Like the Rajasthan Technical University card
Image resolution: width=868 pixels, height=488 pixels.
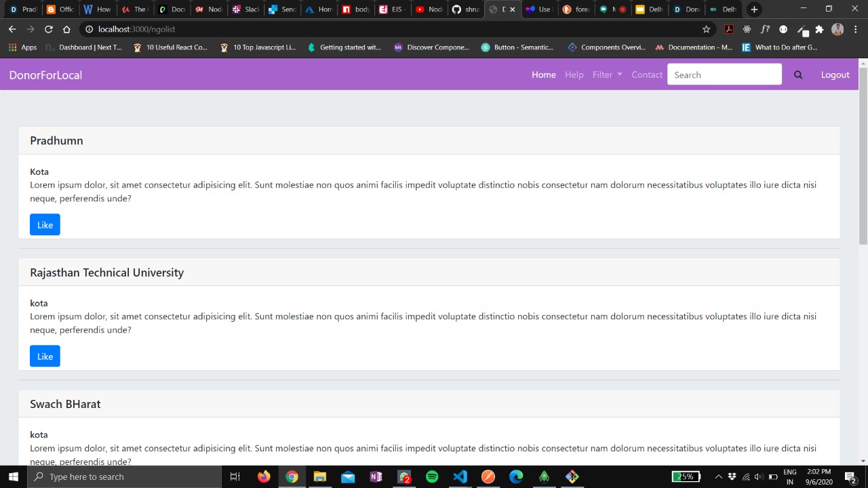45,356
